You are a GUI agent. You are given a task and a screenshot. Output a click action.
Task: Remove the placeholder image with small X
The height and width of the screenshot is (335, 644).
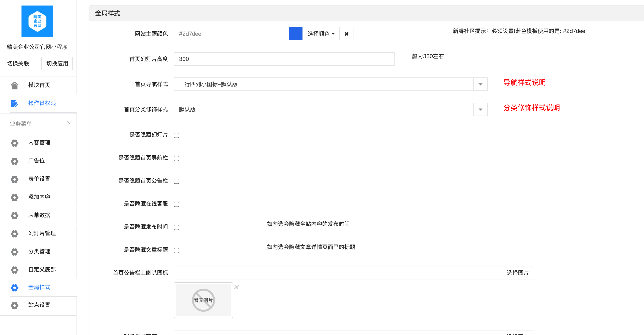[x=236, y=287]
